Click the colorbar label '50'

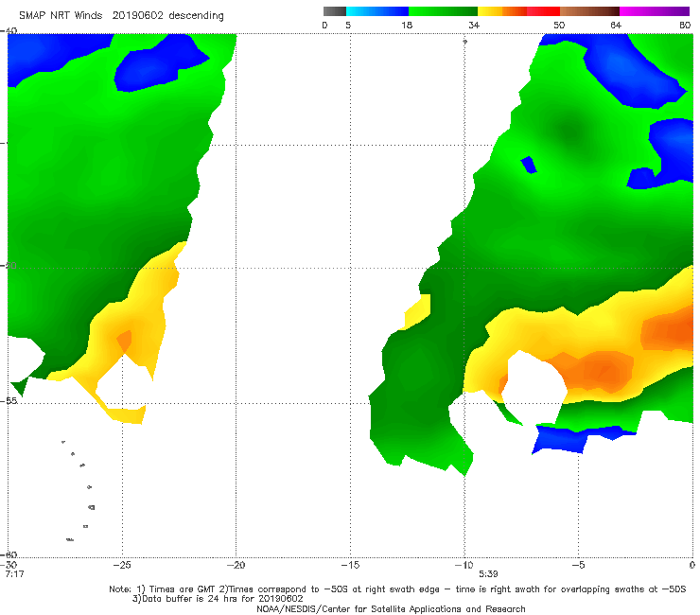click(x=559, y=26)
